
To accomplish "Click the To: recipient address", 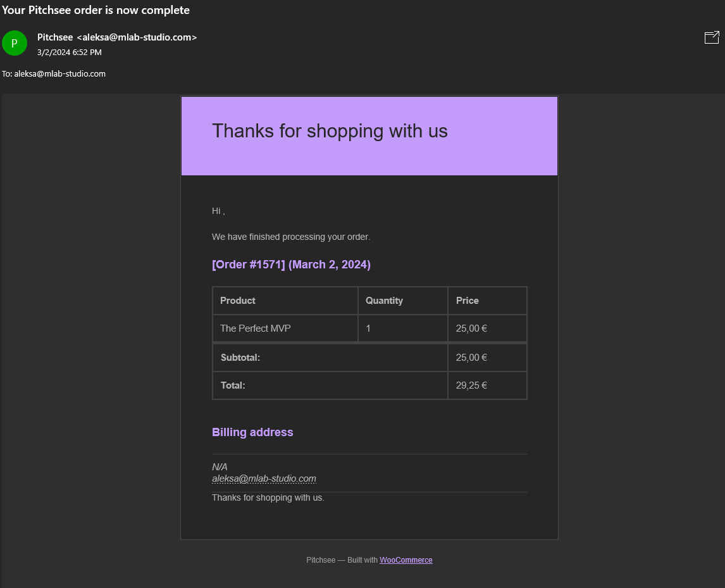I will click(59, 73).
